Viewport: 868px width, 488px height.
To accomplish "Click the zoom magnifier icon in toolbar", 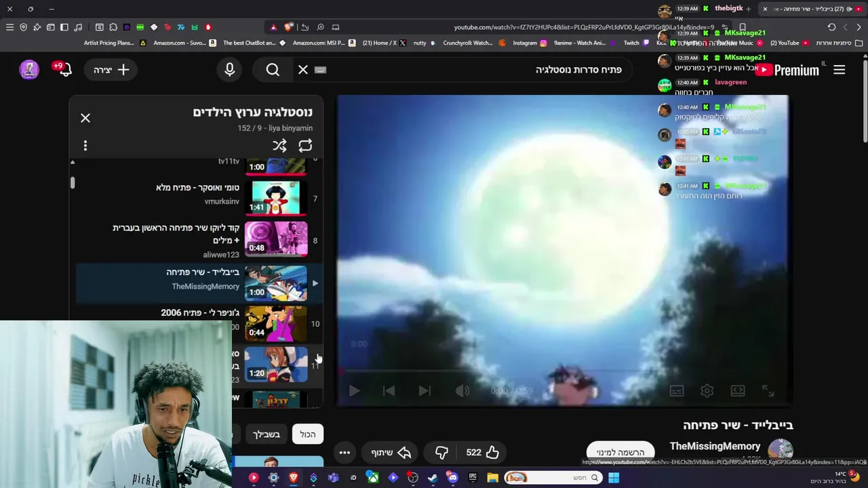I will pos(320,27).
